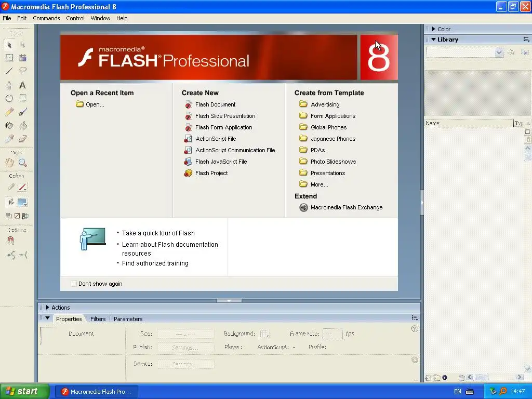The height and width of the screenshot is (399, 532).
Task: Select the Text tool
Action: click(x=23, y=85)
